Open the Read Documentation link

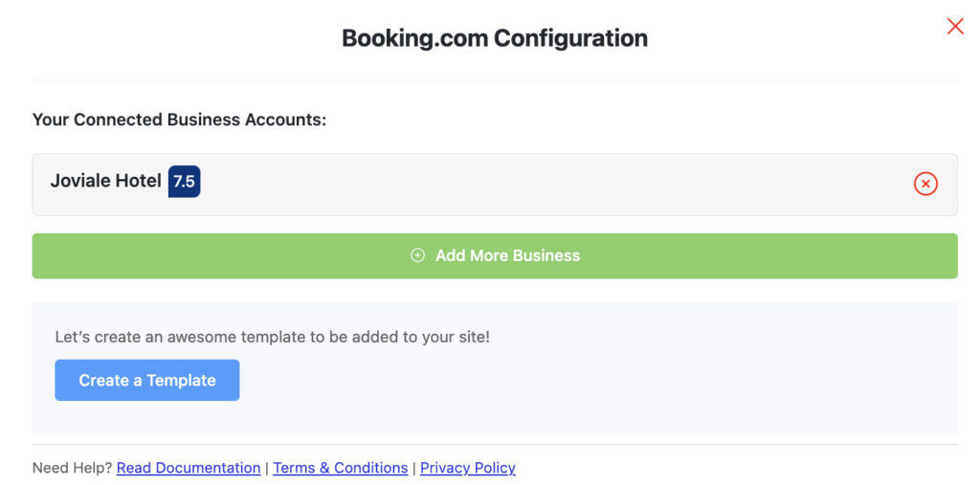coord(189,468)
